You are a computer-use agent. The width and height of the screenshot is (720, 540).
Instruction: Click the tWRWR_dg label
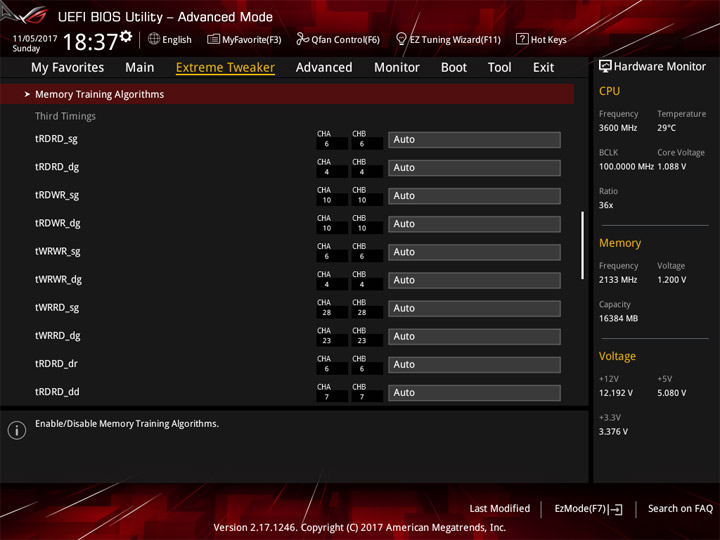click(58, 279)
